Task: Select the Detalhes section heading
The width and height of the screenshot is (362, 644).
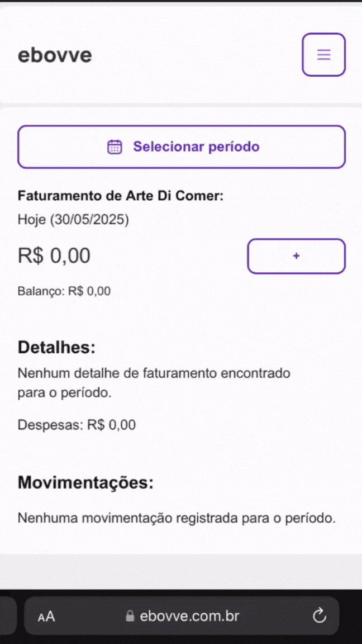Action: [56, 347]
